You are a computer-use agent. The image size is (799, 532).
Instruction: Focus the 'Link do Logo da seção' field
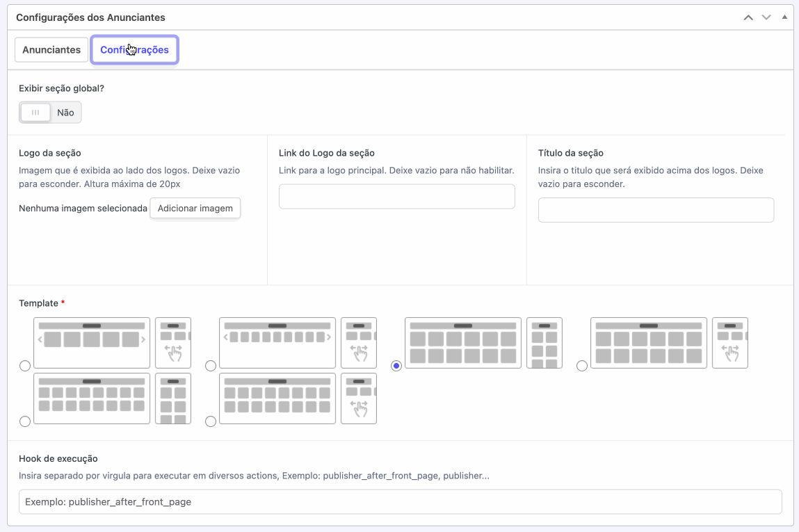pyautogui.click(x=396, y=197)
